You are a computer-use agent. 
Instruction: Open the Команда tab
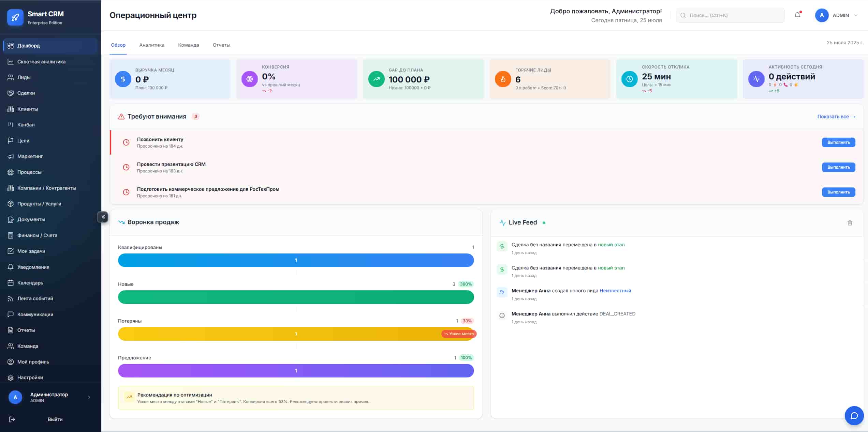pyautogui.click(x=188, y=45)
